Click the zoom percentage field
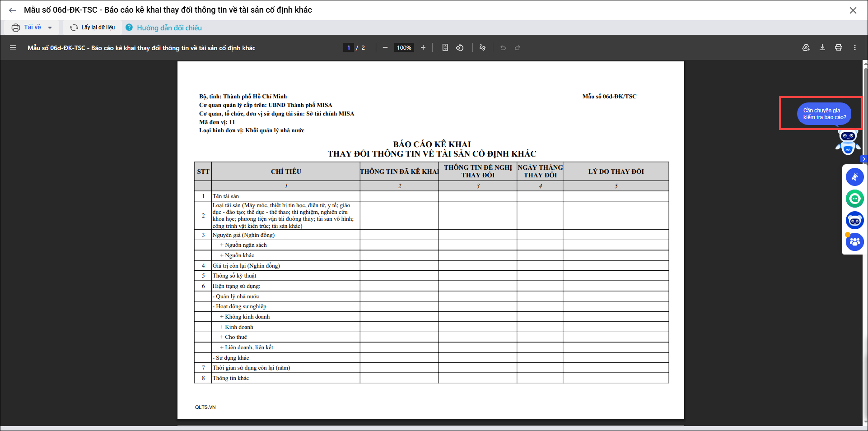 404,47
